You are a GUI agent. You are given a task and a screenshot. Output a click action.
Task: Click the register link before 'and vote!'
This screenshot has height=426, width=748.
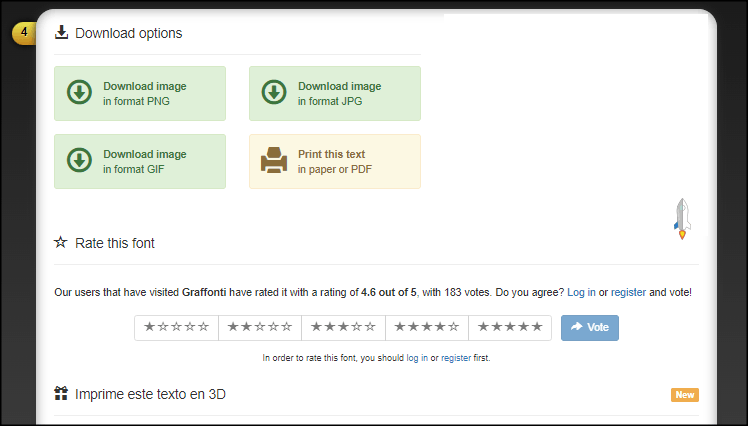(x=628, y=292)
